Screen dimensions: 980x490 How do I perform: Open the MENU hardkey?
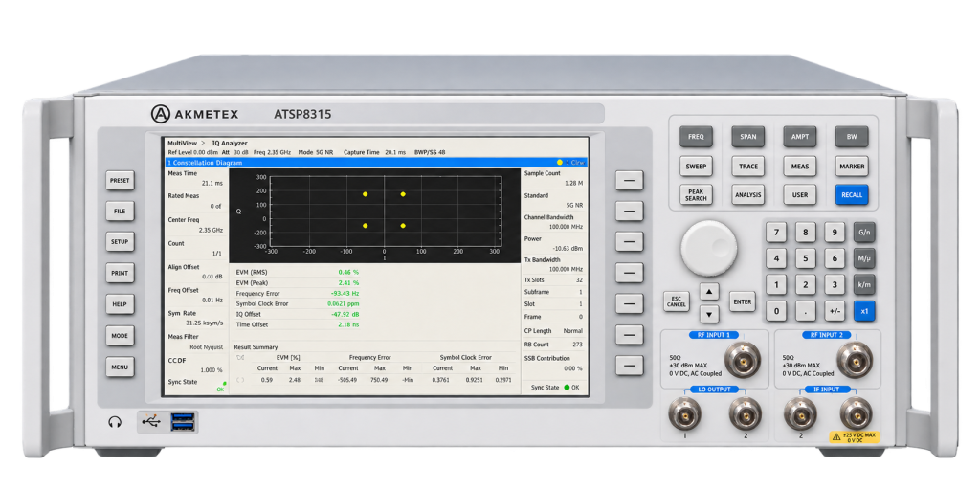coord(120,367)
